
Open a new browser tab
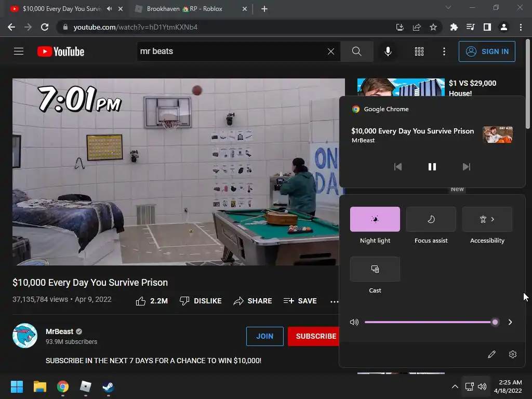point(264,9)
